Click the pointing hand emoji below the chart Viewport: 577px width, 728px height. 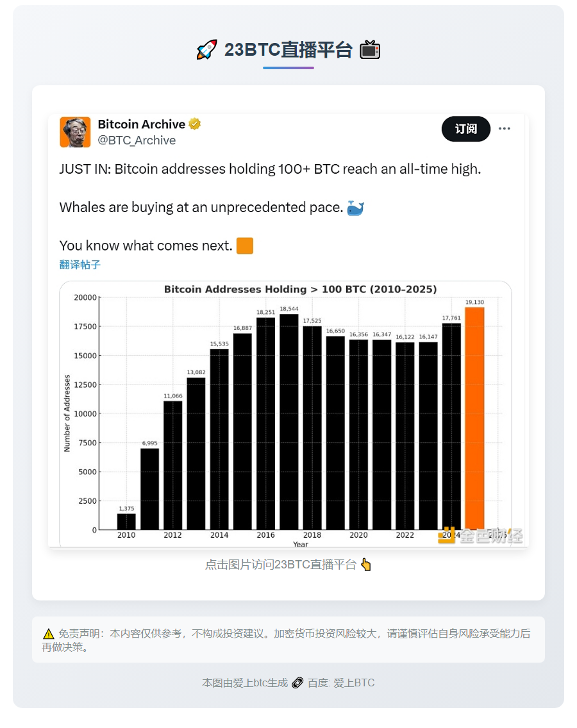pos(366,565)
